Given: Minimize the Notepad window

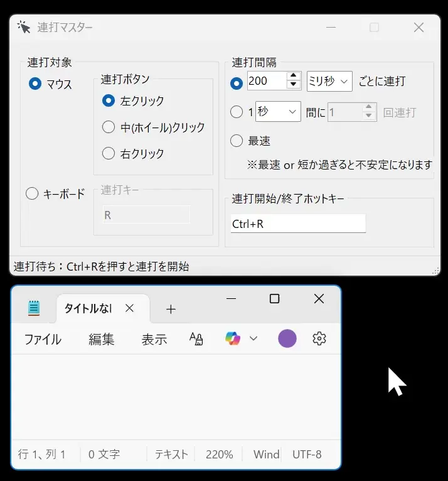Looking at the screenshot, I should click(x=231, y=298).
